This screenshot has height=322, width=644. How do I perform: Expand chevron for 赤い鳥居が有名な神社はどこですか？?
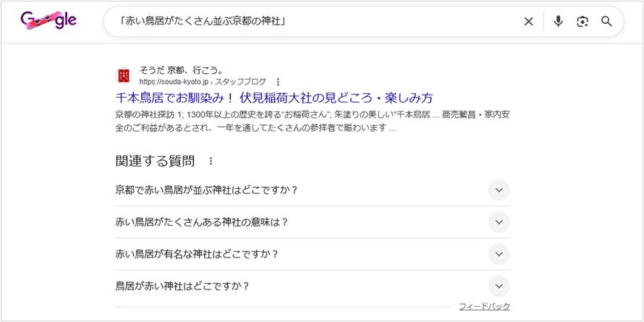[x=499, y=254]
